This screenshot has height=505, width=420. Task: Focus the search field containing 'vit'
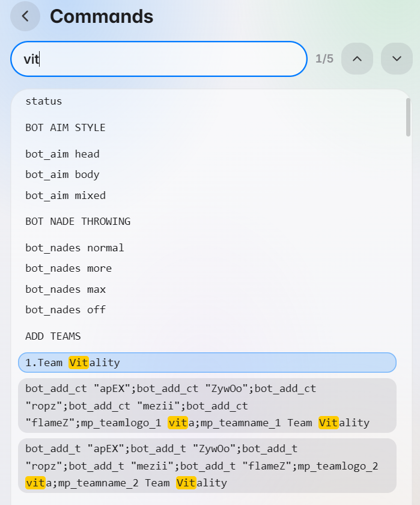click(159, 59)
